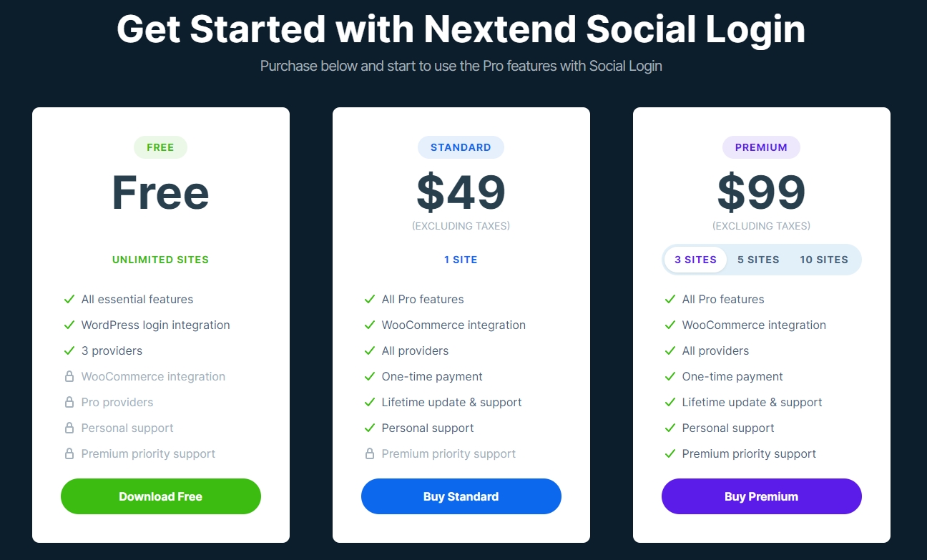Click the Buy Standard button
This screenshot has width=927, height=560.
(x=461, y=496)
